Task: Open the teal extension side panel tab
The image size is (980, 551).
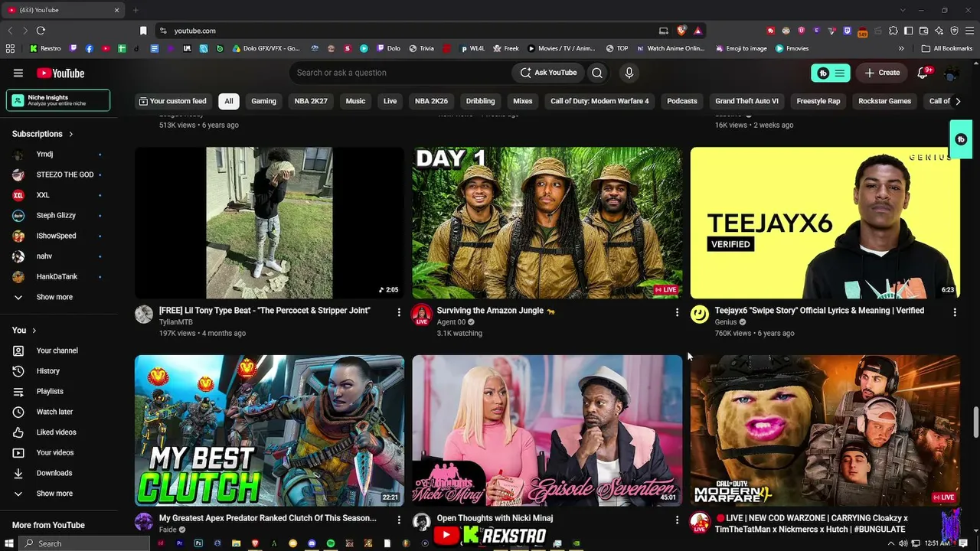Action: (x=961, y=139)
